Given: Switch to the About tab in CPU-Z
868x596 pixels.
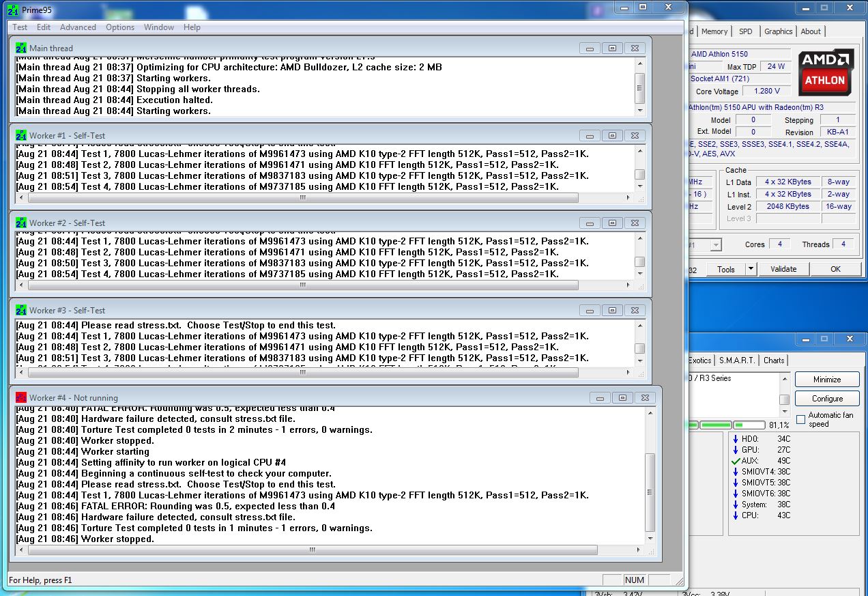Looking at the screenshot, I should [811, 31].
